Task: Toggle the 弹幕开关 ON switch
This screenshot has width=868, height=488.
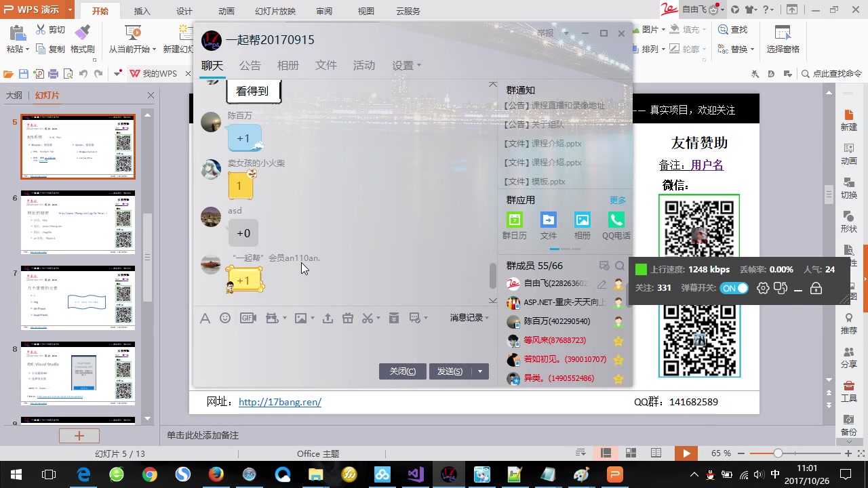Action: pos(734,288)
